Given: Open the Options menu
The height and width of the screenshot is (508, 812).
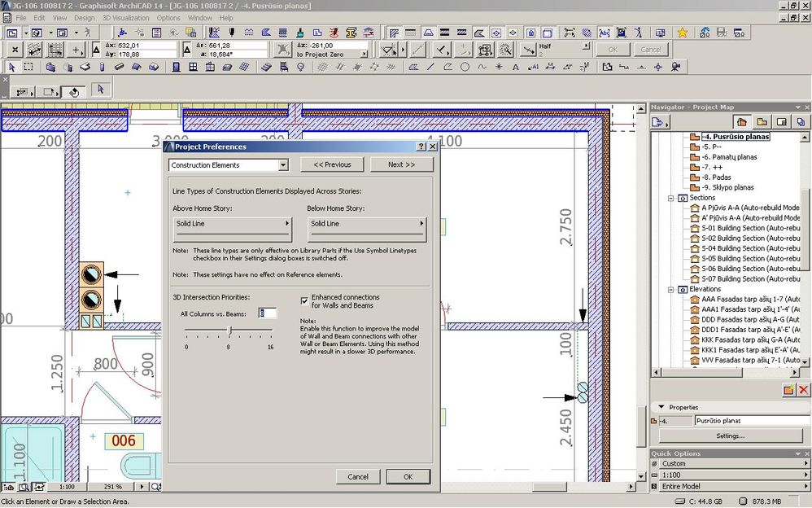Looking at the screenshot, I should (x=168, y=17).
